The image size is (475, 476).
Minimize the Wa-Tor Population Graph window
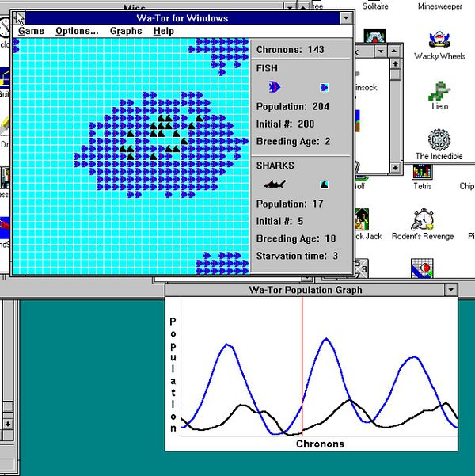(451, 290)
